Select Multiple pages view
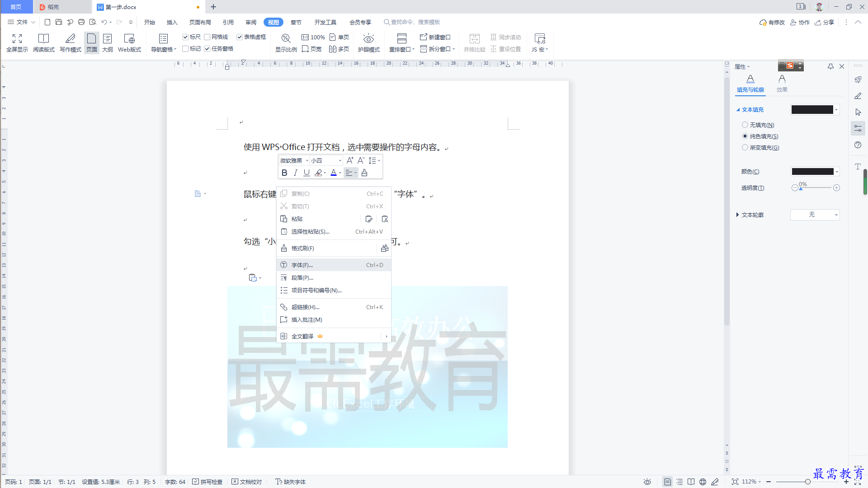 pyautogui.click(x=339, y=49)
